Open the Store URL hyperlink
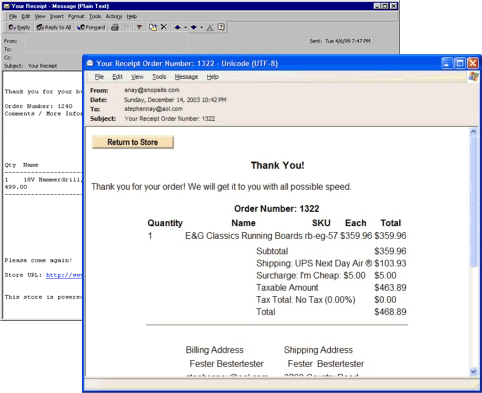482x393 pixels. coord(64,275)
